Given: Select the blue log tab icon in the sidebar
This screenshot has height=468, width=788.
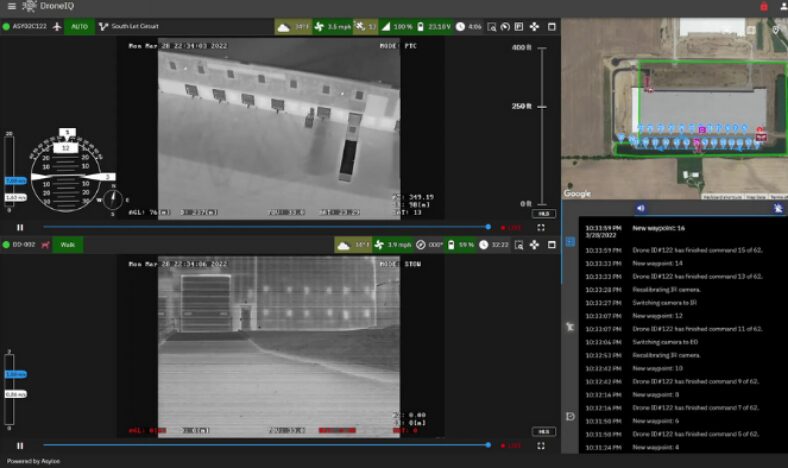Looking at the screenshot, I should [x=570, y=242].
